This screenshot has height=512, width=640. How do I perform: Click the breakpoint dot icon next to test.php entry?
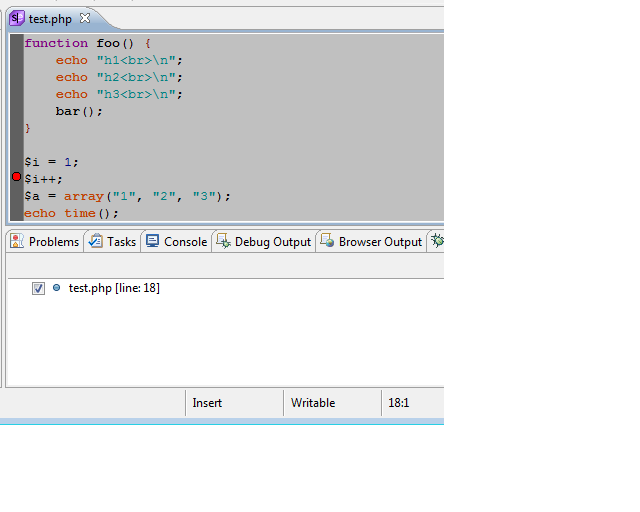57,288
